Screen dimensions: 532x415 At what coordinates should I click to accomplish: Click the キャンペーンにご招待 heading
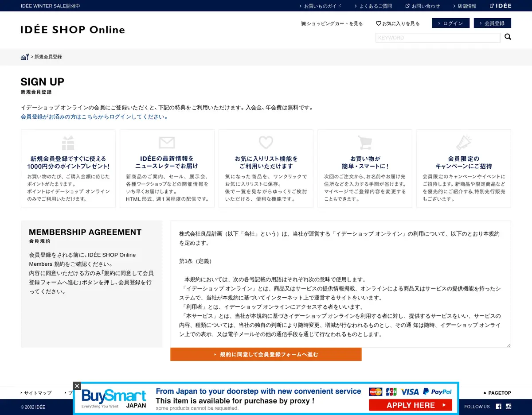coord(464,163)
